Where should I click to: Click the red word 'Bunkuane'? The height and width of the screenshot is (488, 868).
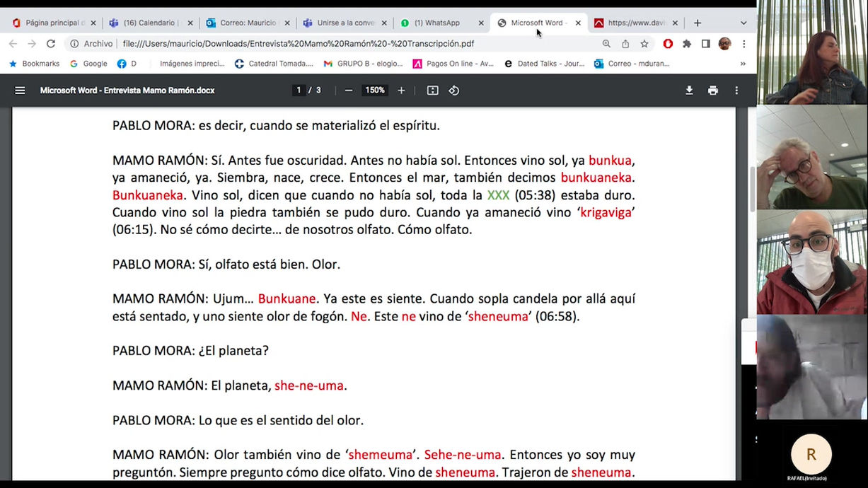(288, 298)
